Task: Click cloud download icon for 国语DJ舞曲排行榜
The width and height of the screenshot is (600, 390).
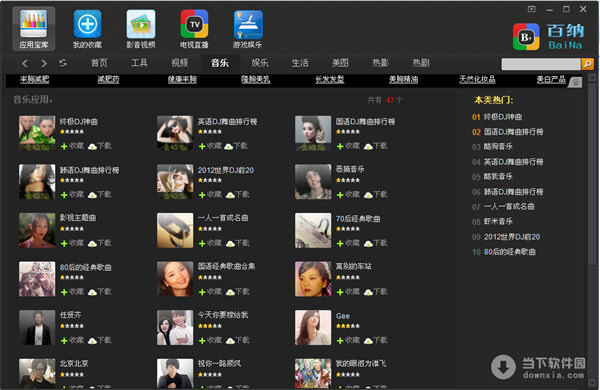Action: coord(368,147)
